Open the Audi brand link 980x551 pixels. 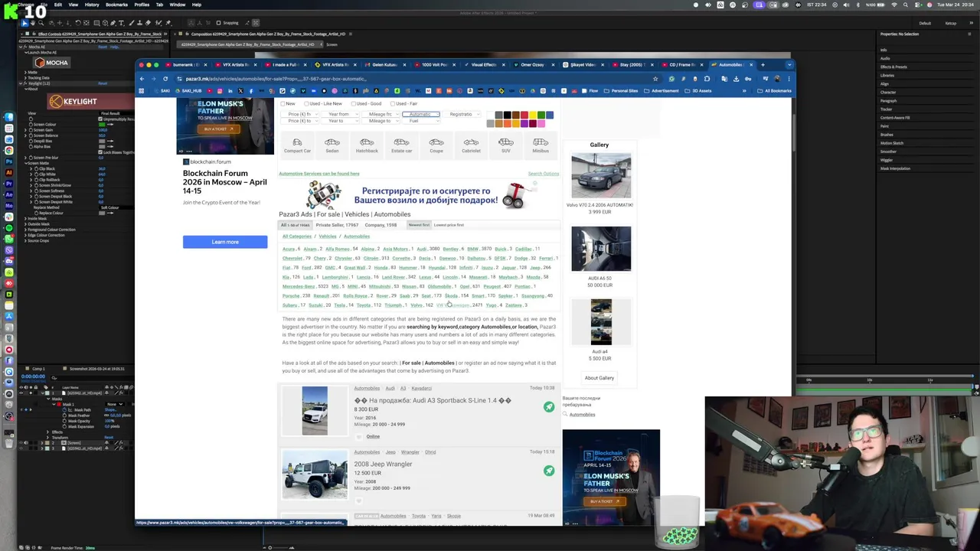tap(421, 249)
